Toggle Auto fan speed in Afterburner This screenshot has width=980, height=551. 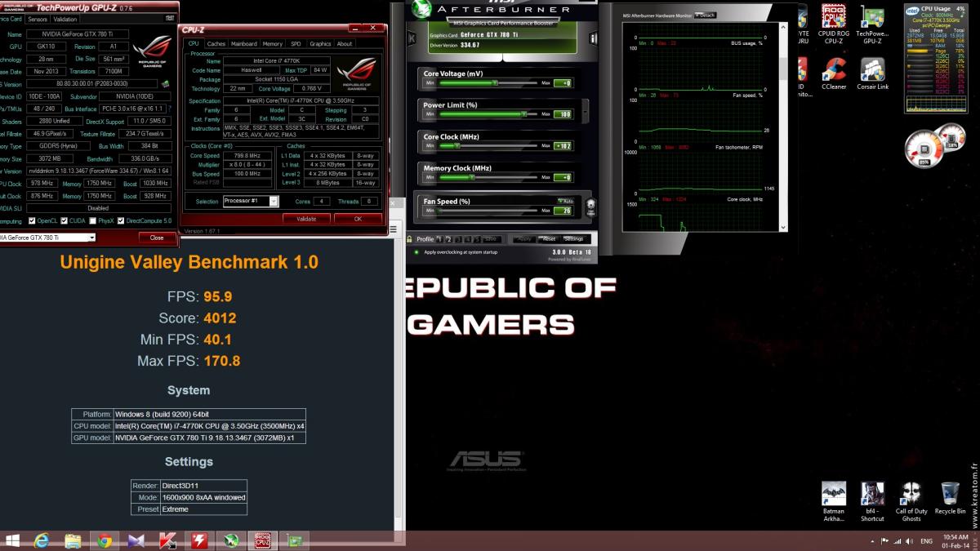(565, 201)
